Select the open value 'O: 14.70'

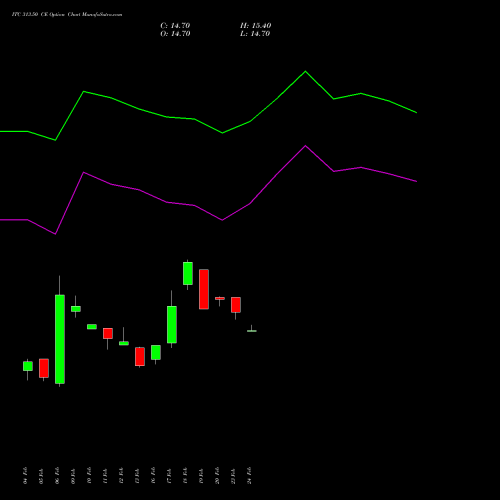coord(175,34)
